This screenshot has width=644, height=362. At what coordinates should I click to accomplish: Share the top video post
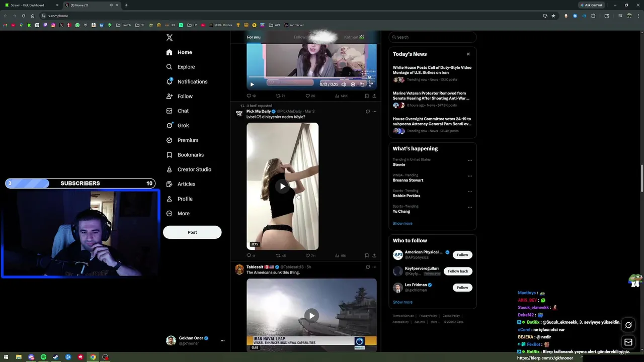click(374, 96)
